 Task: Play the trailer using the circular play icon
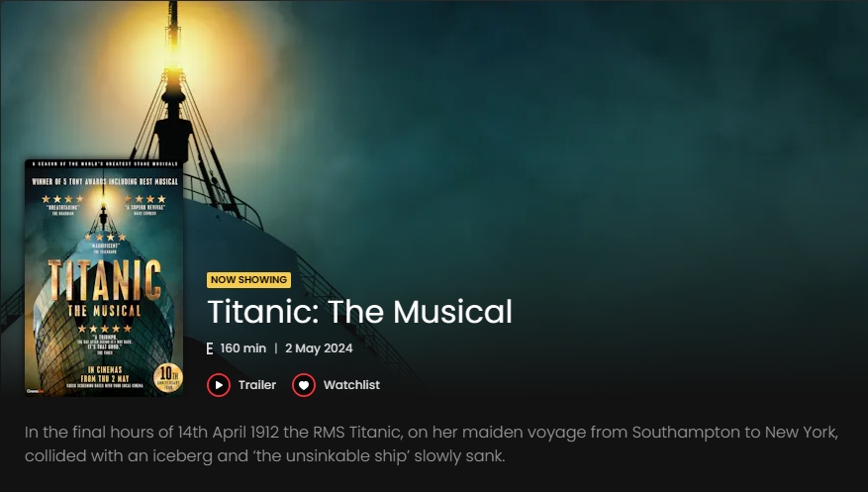pyautogui.click(x=219, y=385)
